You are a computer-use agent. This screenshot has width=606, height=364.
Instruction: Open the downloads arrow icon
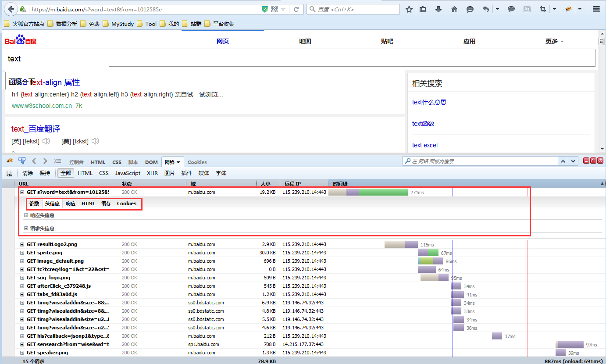click(438, 9)
